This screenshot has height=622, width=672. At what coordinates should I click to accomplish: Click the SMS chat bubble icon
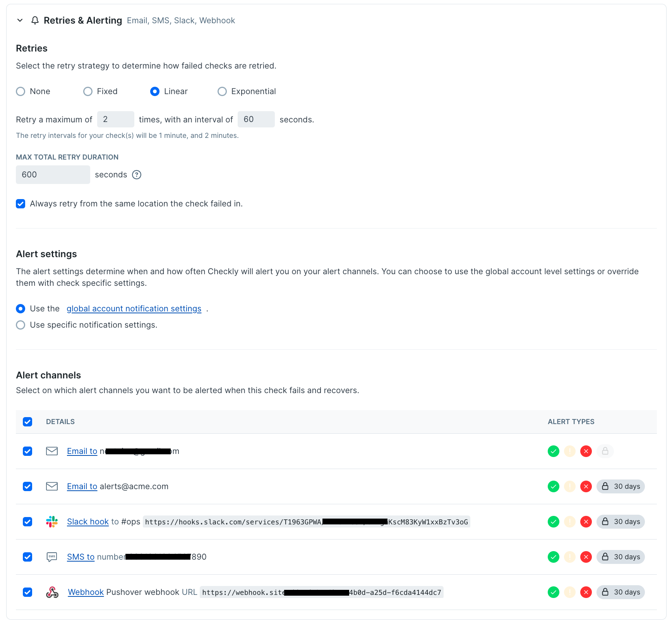point(51,557)
